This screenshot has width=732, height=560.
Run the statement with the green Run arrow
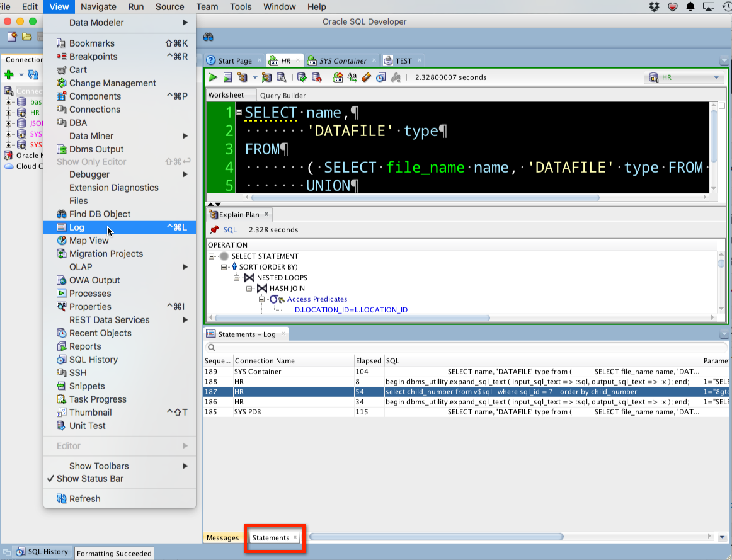pos(212,76)
